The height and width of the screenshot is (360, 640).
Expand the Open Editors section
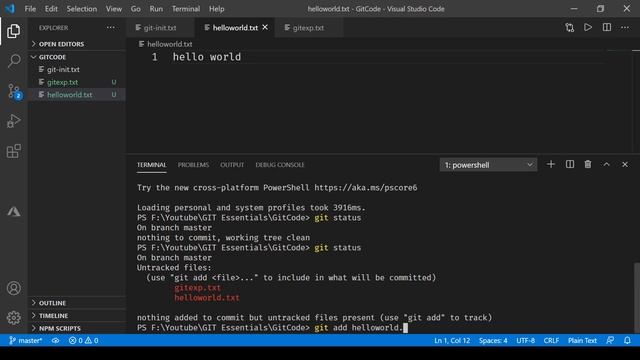point(77,44)
